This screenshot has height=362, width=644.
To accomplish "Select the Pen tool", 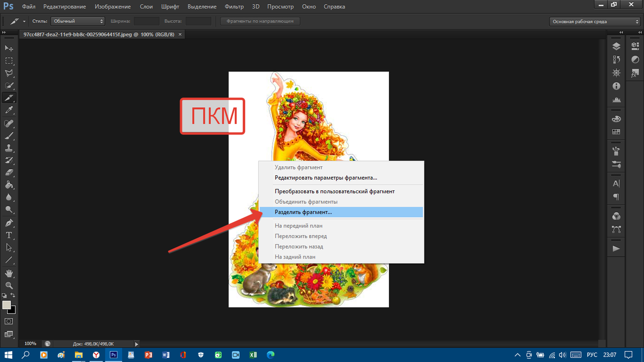I will point(9,223).
